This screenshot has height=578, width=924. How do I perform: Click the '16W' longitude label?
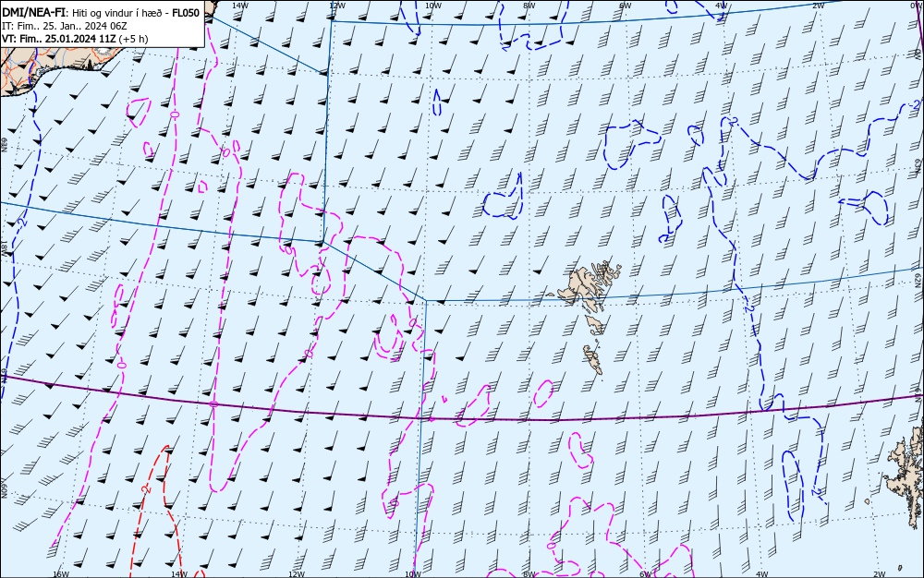(61, 574)
